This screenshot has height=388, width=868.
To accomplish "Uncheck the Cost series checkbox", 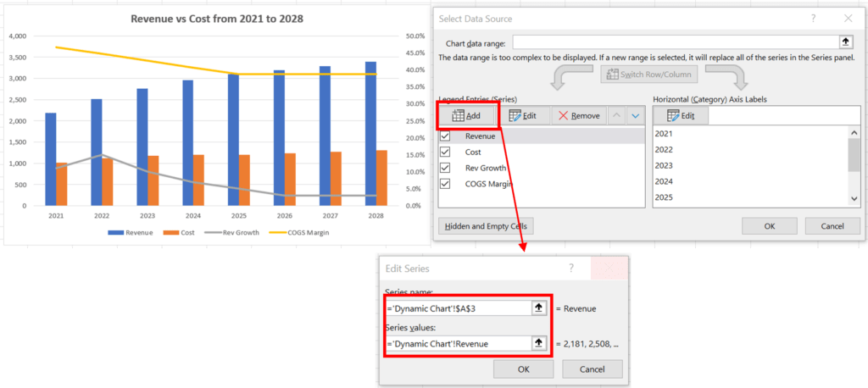I will (x=446, y=152).
